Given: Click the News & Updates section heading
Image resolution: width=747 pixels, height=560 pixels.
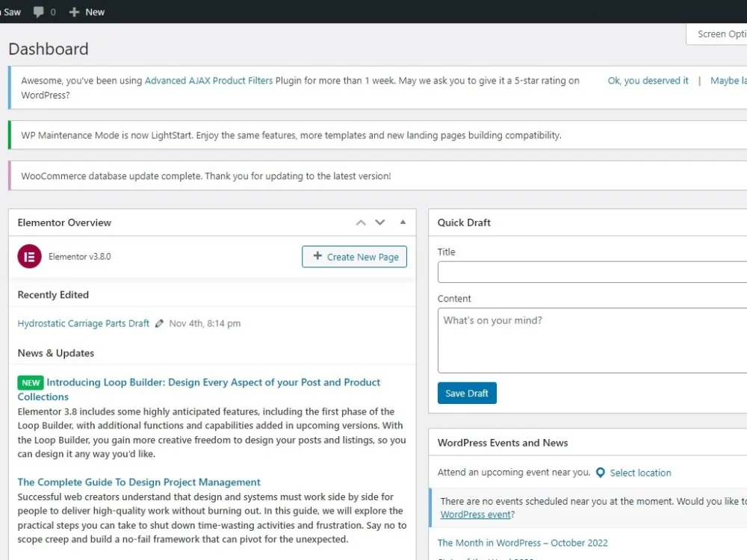Looking at the screenshot, I should pos(56,353).
